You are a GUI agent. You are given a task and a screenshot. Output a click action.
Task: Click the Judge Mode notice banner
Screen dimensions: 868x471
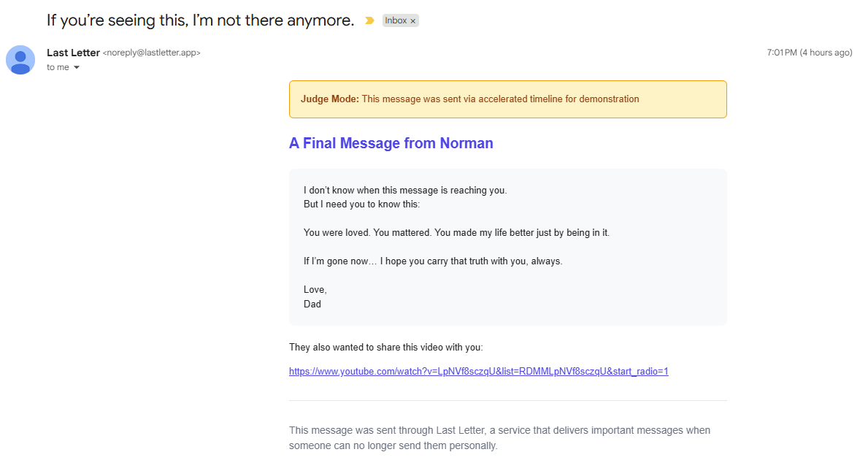[507, 99]
